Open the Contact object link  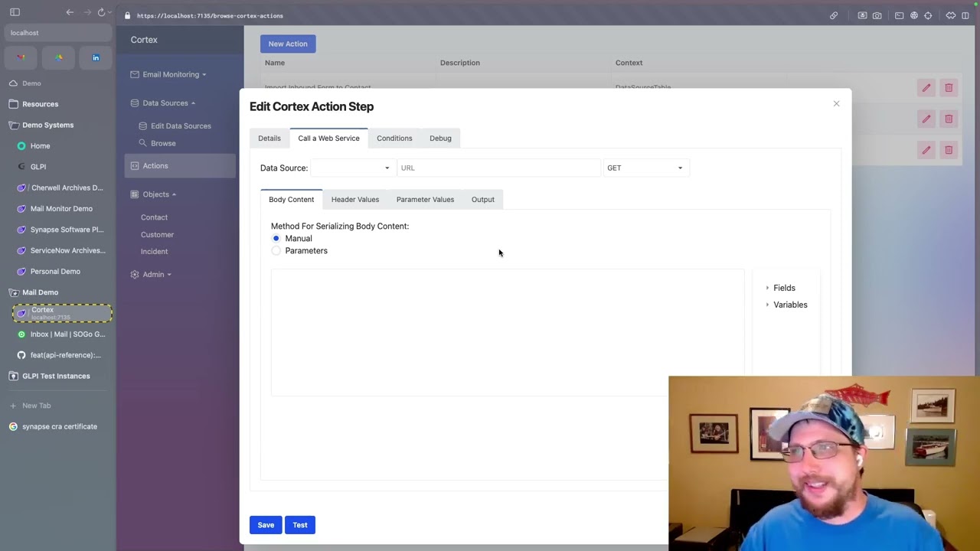pyautogui.click(x=154, y=217)
